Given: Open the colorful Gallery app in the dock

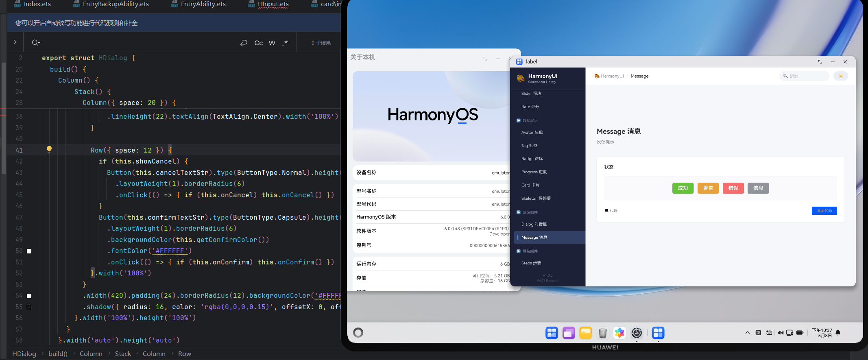Looking at the screenshot, I should [619, 333].
